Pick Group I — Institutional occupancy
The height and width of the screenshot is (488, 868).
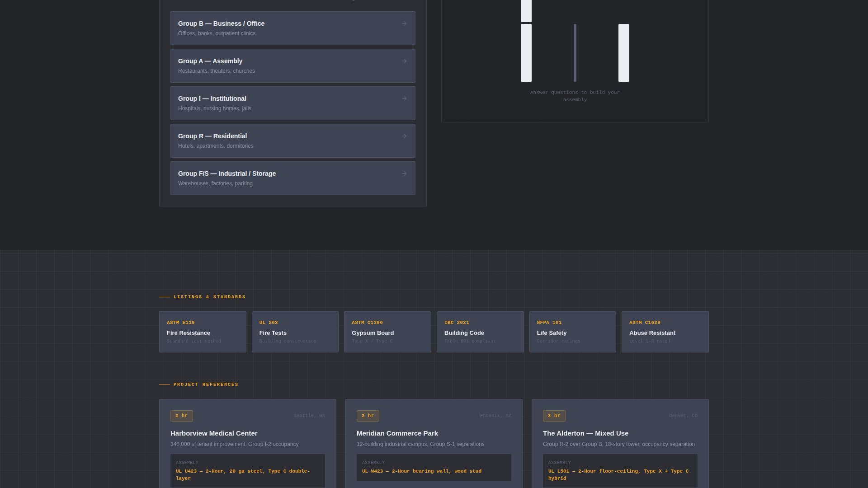[292, 103]
